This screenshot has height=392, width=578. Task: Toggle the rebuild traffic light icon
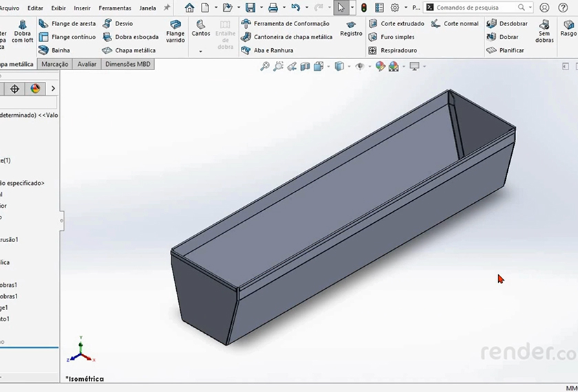363,8
